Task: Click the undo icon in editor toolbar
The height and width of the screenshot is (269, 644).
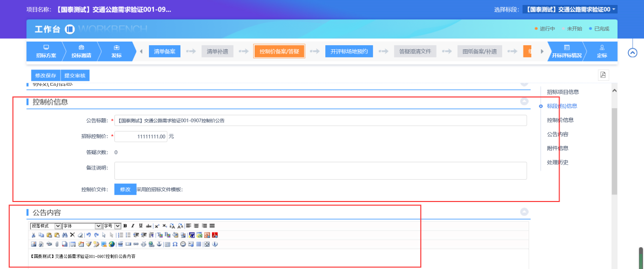Action: coord(88,235)
